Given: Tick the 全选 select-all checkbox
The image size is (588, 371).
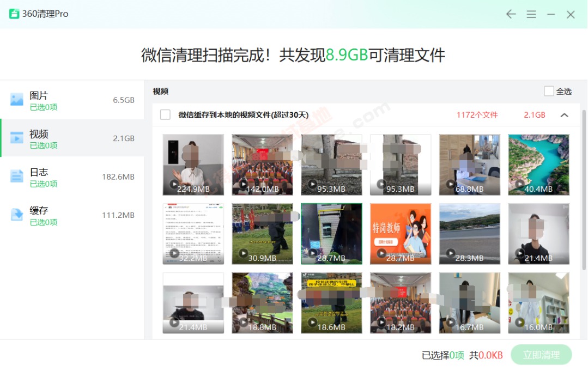Looking at the screenshot, I should [549, 91].
